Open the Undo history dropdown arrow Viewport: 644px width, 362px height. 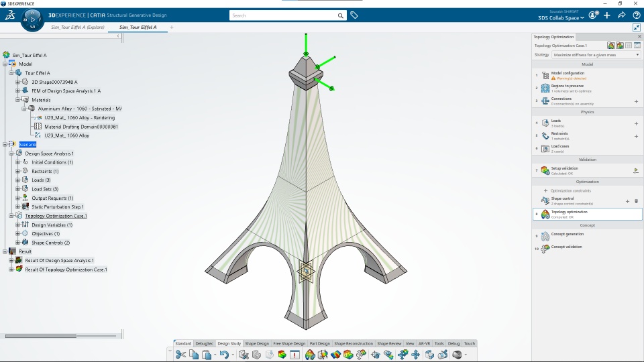coord(233,355)
